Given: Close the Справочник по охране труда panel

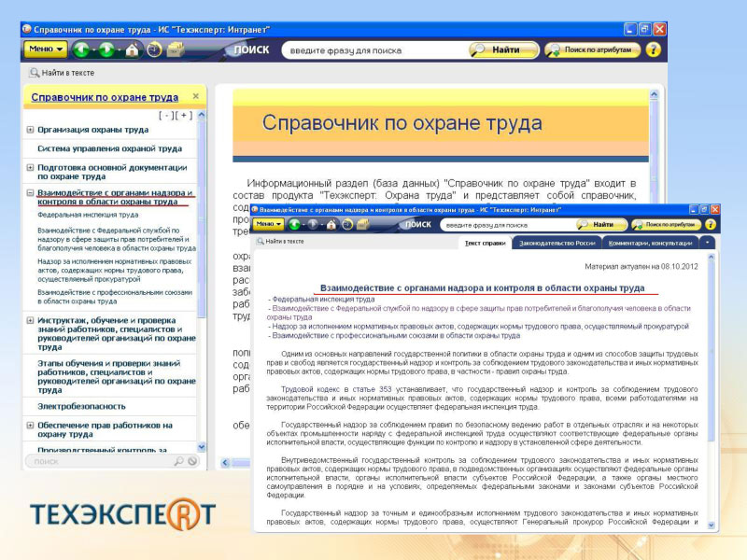Looking at the screenshot, I should [196, 96].
